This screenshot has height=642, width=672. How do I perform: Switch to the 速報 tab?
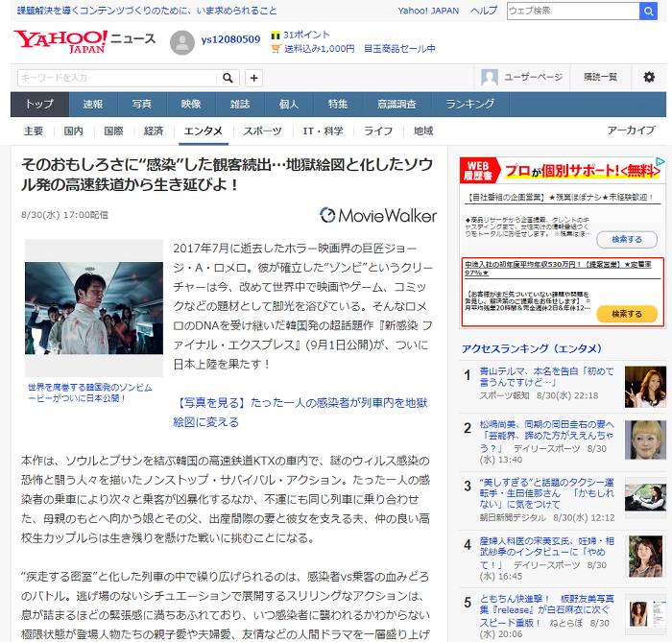click(93, 104)
